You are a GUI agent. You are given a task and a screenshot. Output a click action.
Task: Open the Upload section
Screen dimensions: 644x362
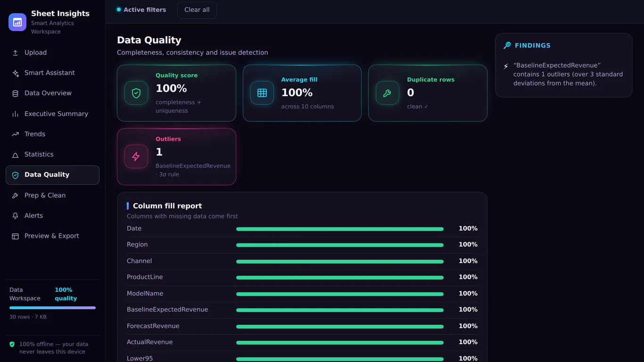(x=52, y=53)
